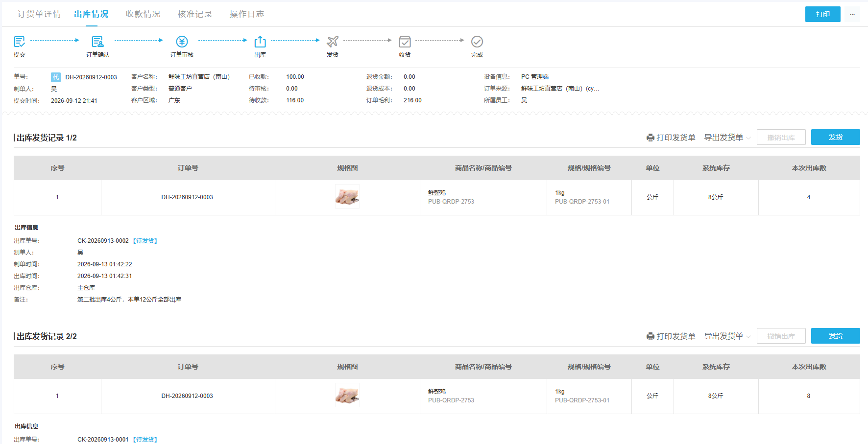This screenshot has width=868, height=444.
Task: Click the 订单毛利 value 216.00
Action: pyautogui.click(x=412, y=100)
